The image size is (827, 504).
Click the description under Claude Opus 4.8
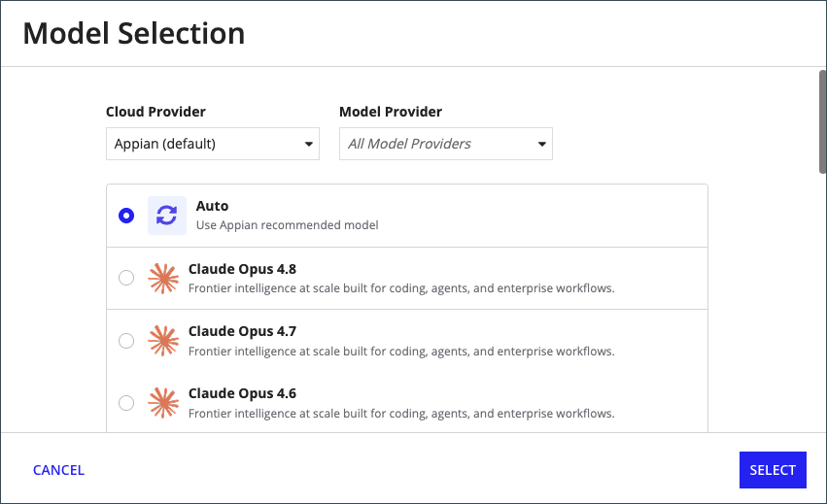[401, 288]
